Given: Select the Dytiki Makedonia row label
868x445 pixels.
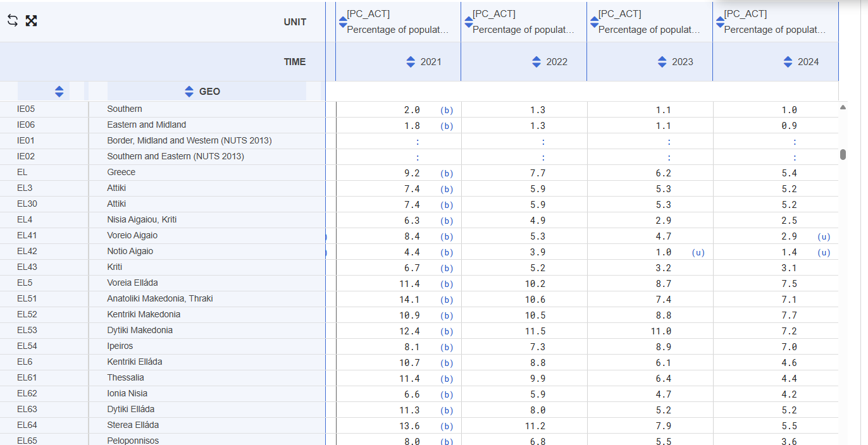Looking at the screenshot, I should (x=140, y=330).
